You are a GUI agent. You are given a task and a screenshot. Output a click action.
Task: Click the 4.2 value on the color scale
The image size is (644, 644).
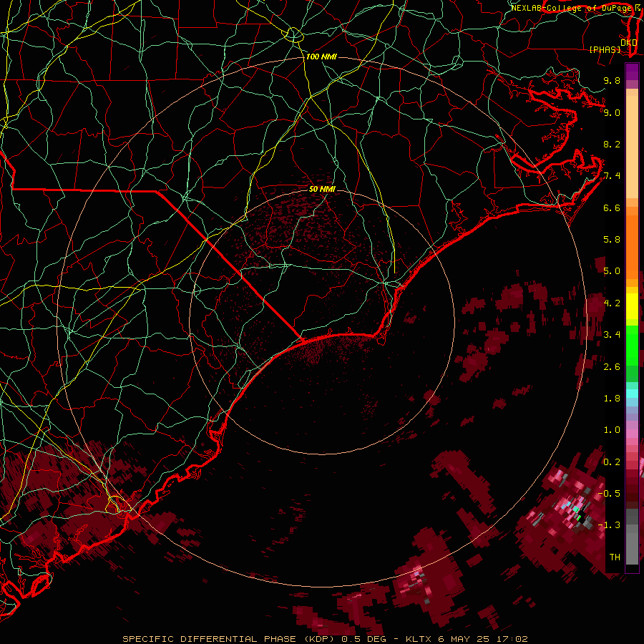(x=612, y=303)
